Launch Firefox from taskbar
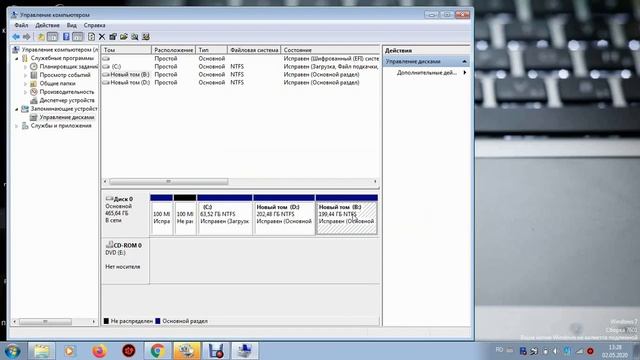 [x=99, y=351]
